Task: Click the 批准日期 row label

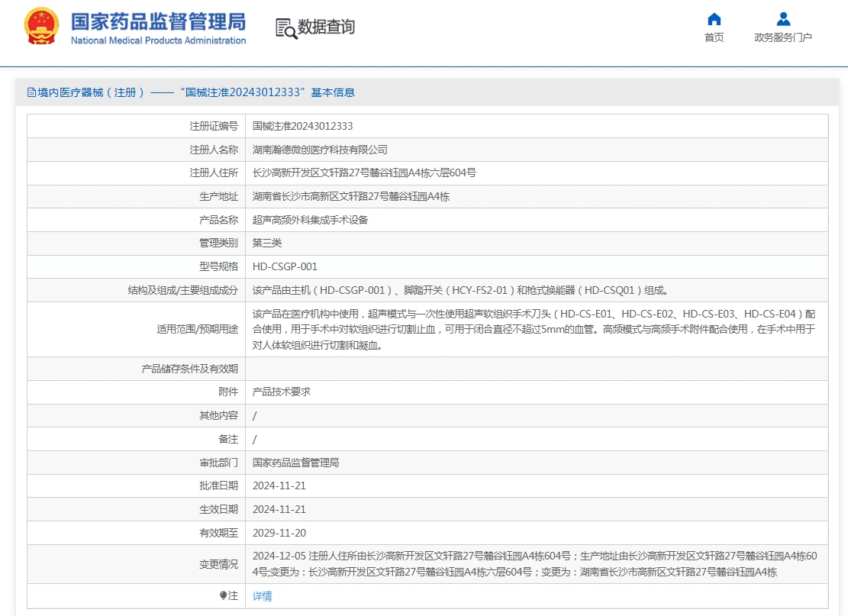Action: point(218,485)
